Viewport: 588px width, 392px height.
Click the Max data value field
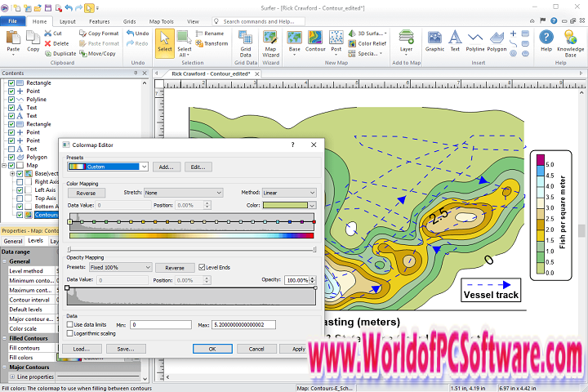(243, 325)
